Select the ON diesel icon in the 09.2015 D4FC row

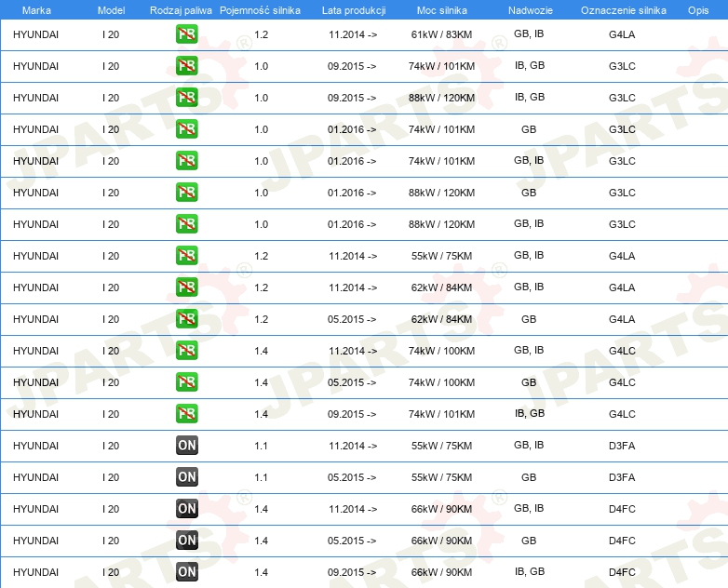[x=186, y=572]
